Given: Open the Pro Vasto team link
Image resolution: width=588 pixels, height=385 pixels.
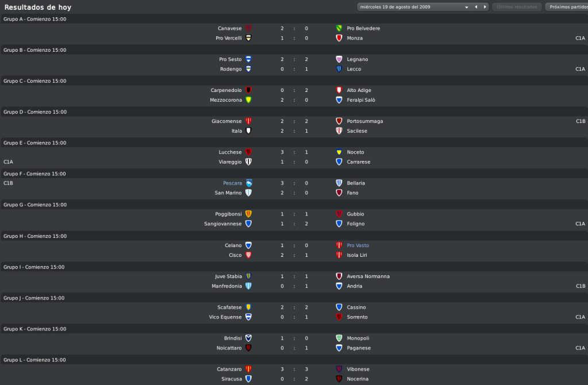Looking at the screenshot, I should pyautogui.click(x=358, y=245).
